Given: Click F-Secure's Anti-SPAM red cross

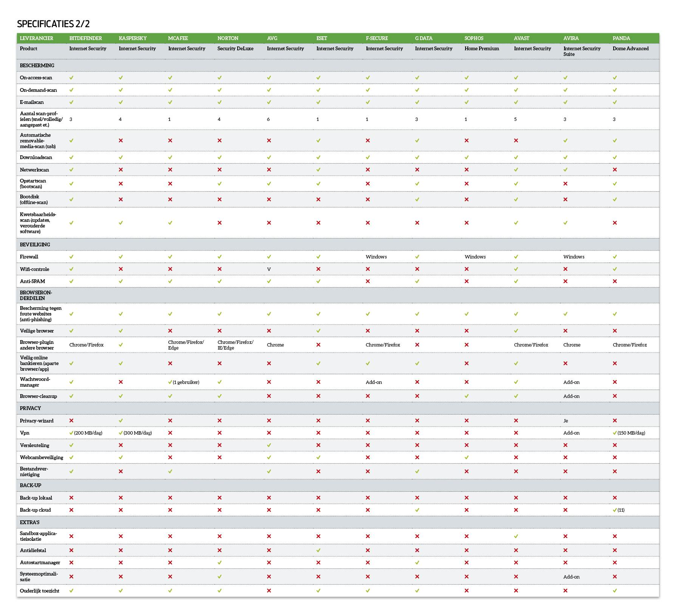Looking at the screenshot, I should (368, 281).
